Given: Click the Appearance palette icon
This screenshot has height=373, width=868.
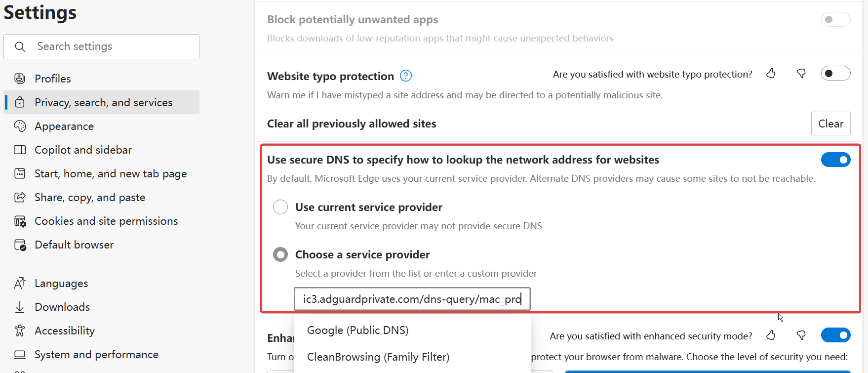Looking at the screenshot, I should pyautogui.click(x=20, y=126).
